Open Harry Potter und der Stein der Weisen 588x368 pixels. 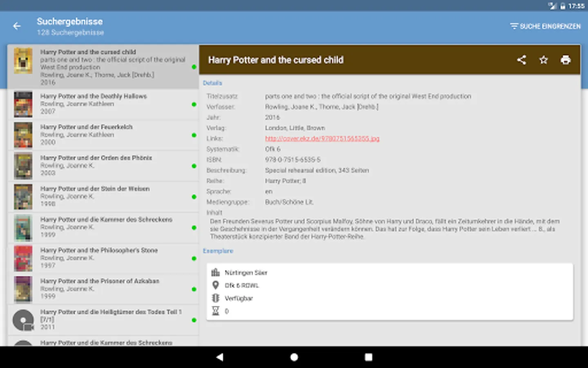(103, 197)
